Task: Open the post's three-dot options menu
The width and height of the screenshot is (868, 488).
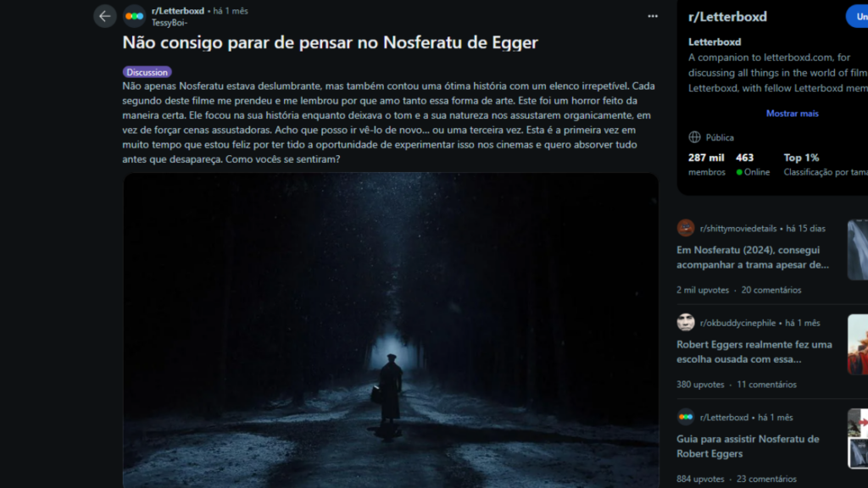Action: pos(653,16)
